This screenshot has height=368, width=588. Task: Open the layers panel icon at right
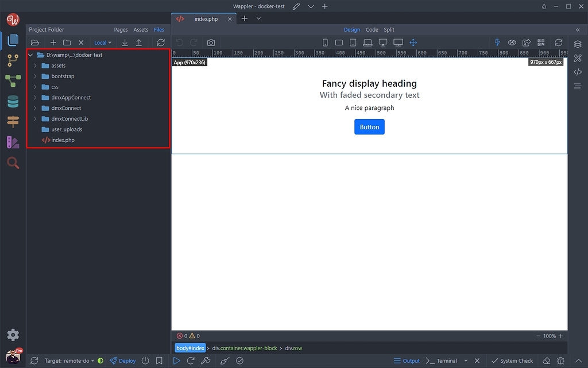(578, 44)
